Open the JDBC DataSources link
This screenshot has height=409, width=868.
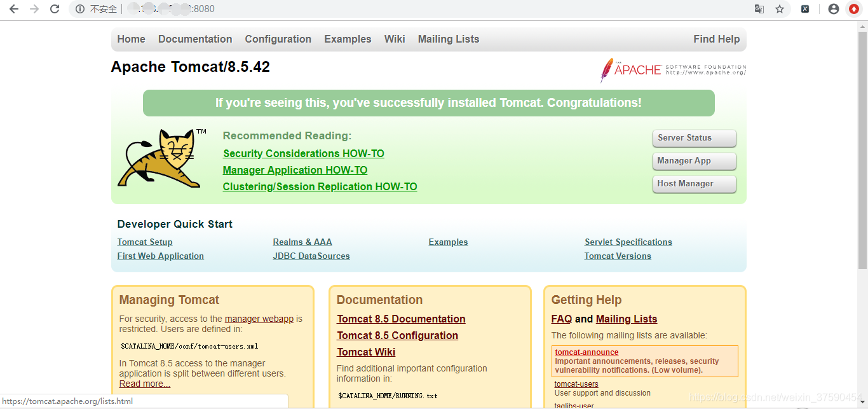311,256
